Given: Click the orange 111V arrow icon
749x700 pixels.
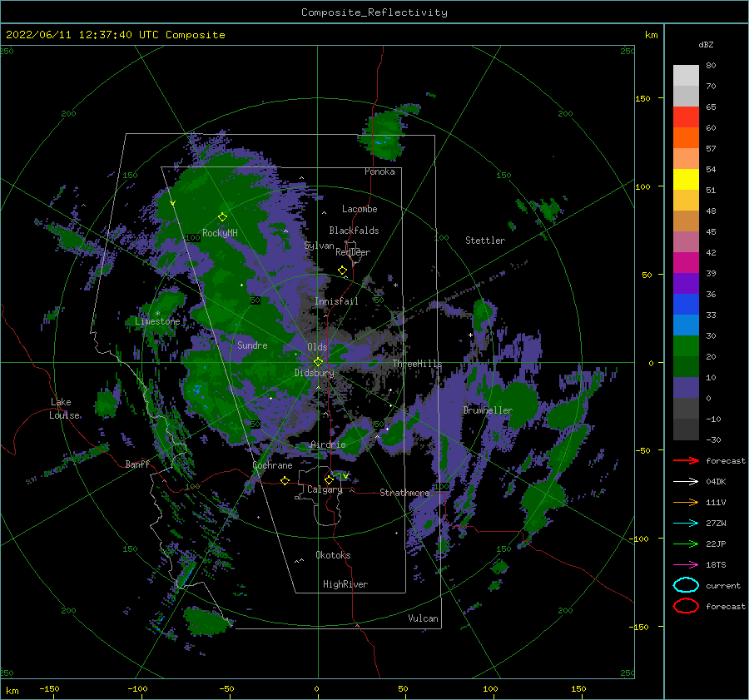Looking at the screenshot, I should tap(686, 502).
